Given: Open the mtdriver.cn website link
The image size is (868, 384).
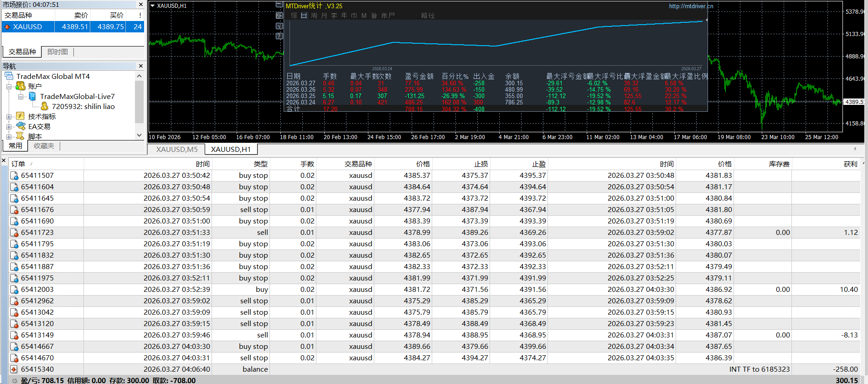Looking at the screenshot, I should [x=691, y=6].
